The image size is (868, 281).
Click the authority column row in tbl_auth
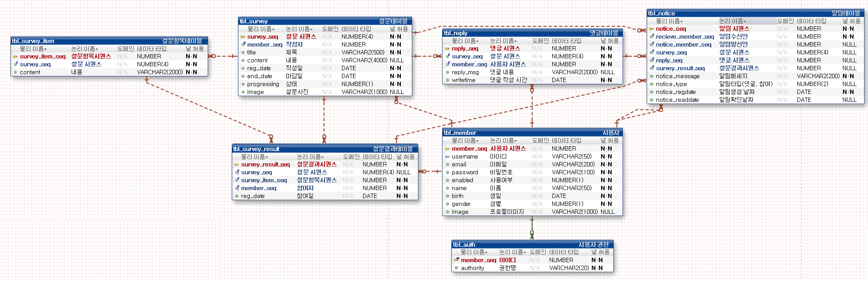(x=532, y=268)
